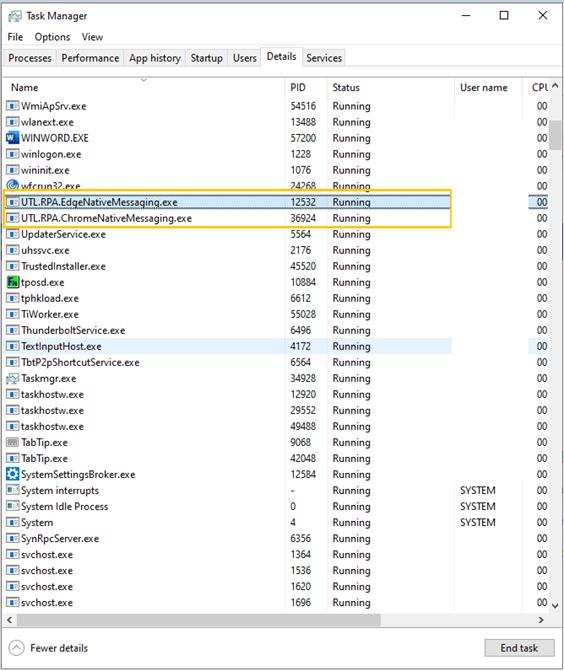Click the UTL.RPA.EdgeNativeMessaging.exe icon
564x671 pixels.
pyautogui.click(x=13, y=202)
